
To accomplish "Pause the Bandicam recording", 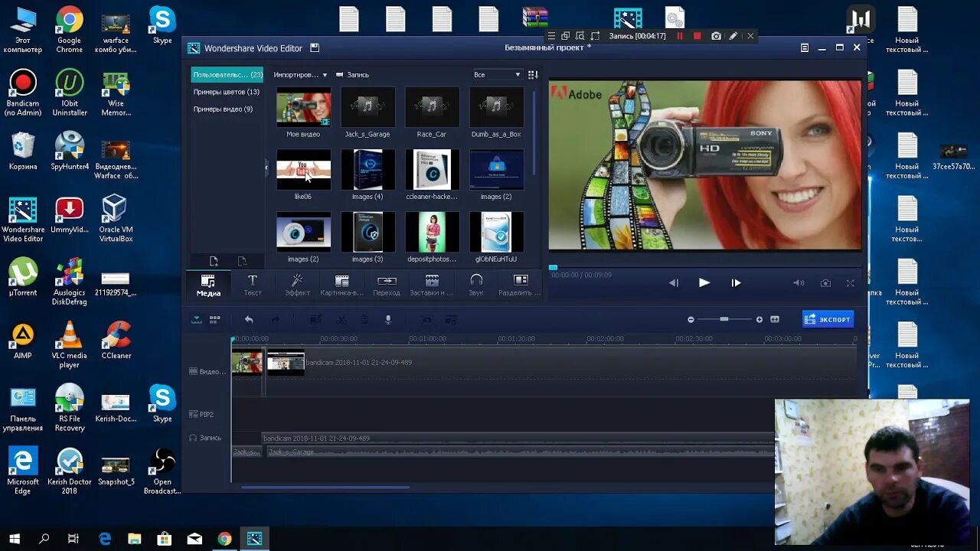I will 679,36.
